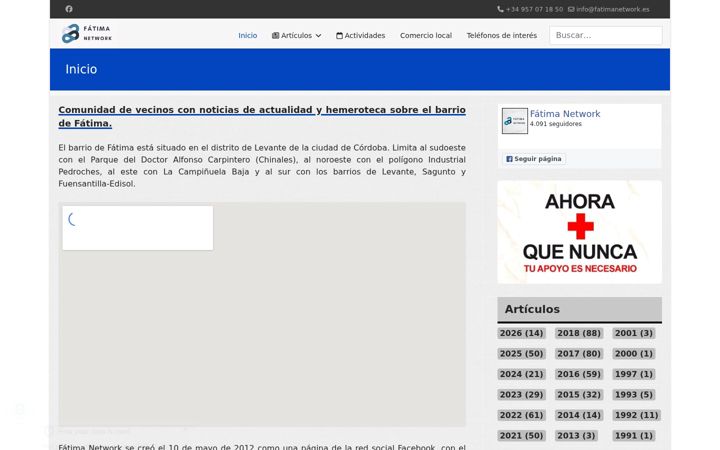The height and width of the screenshot is (450, 720).
Task: Filter articles by 2014 (14)
Action: (579, 415)
